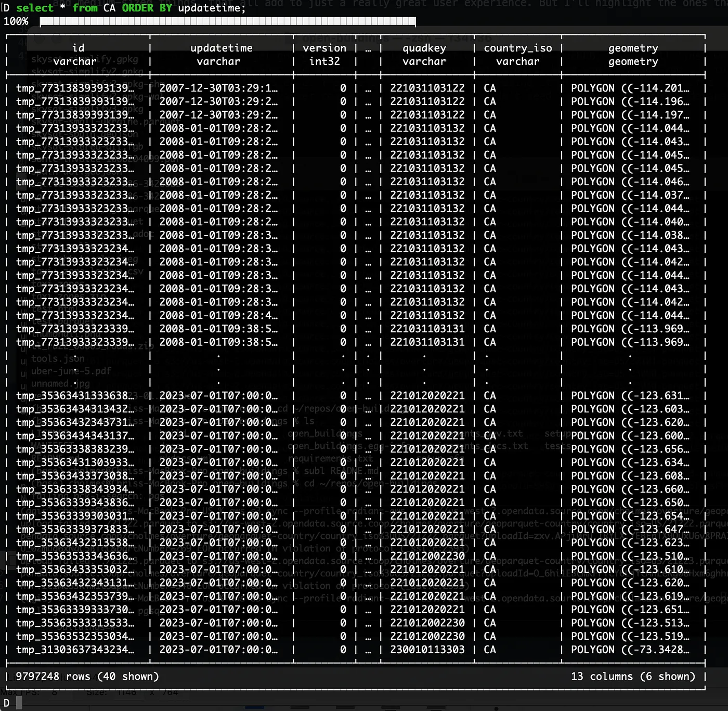Select id cell tmp_31303637343234…
The width and height of the screenshot is (728, 711).
75,650
